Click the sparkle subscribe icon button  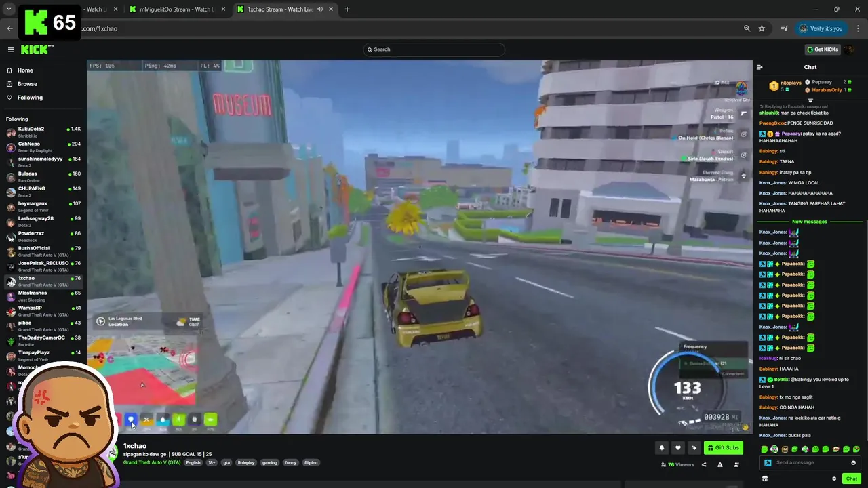coord(694,447)
